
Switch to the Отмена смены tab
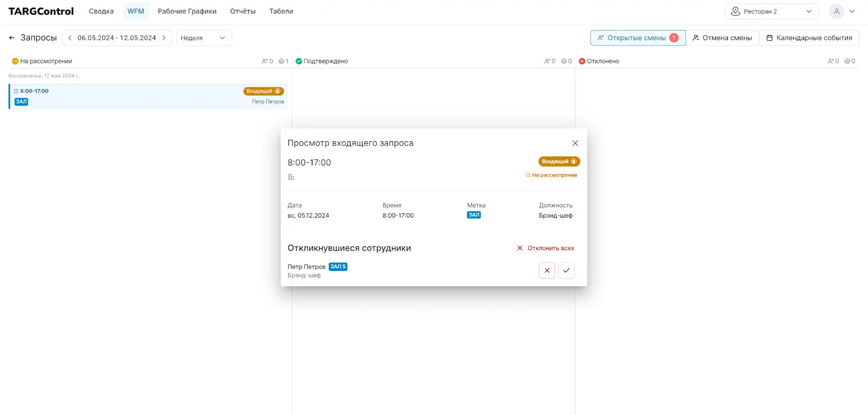click(x=722, y=38)
